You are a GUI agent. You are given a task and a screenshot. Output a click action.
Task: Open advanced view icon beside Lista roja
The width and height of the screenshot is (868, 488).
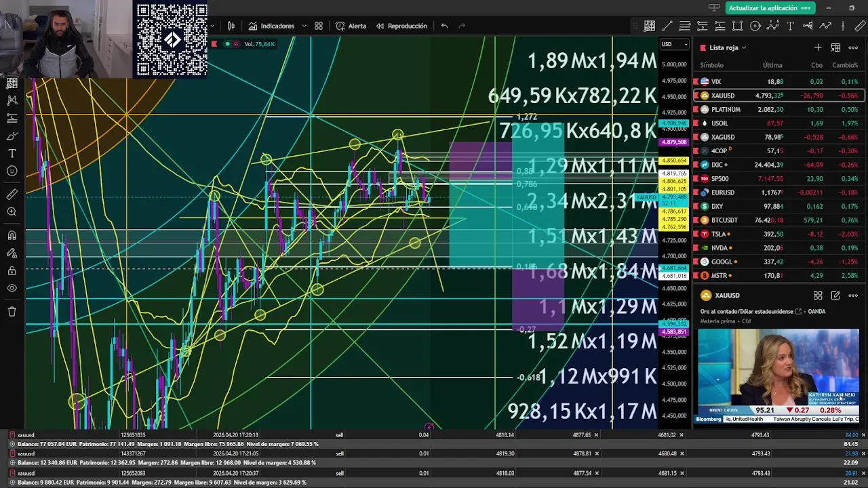point(835,47)
